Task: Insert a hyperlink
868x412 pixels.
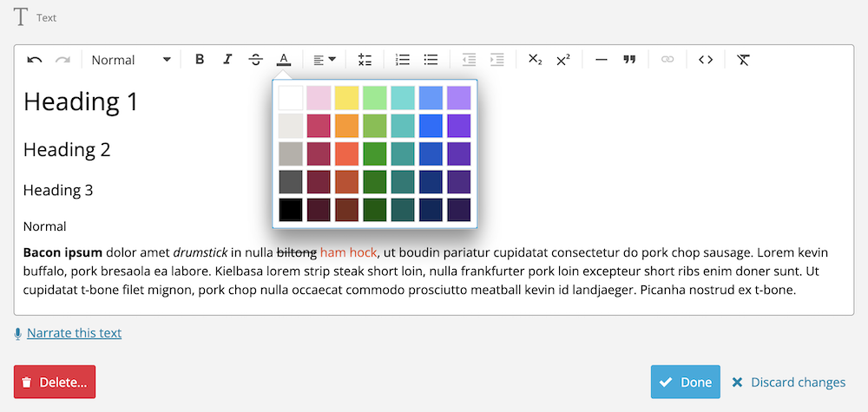Action: click(x=667, y=60)
